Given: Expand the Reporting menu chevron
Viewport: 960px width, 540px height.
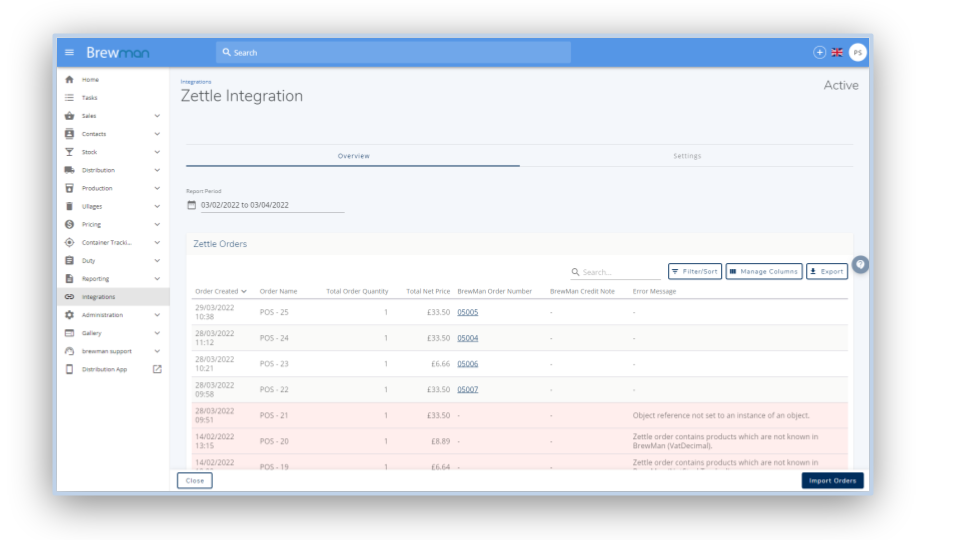Looking at the screenshot, I should pos(157,279).
